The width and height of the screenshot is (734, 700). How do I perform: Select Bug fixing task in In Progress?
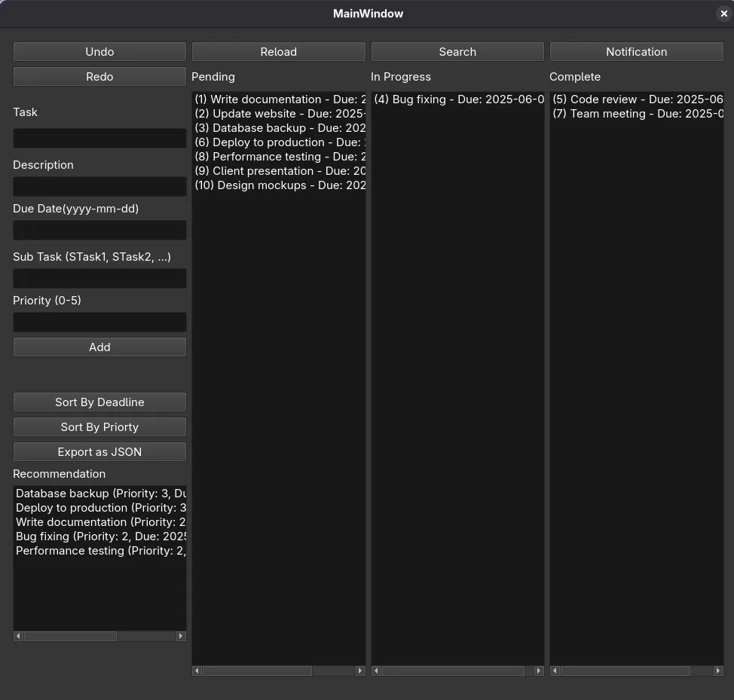[457, 99]
